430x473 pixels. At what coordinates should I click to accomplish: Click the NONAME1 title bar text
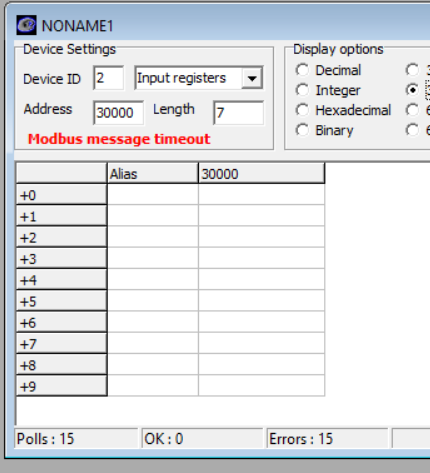coord(77,26)
